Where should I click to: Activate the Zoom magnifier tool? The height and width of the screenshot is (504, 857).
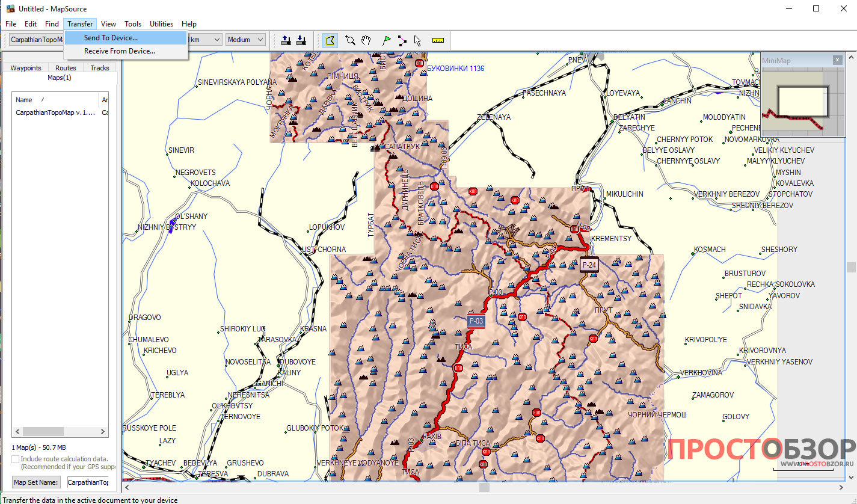pyautogui.click(x=350, y=40)
